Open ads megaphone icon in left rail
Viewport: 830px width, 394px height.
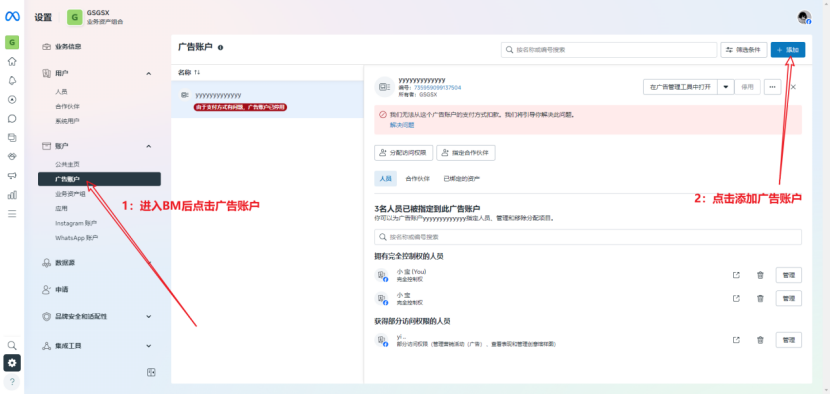coord(12,176)
